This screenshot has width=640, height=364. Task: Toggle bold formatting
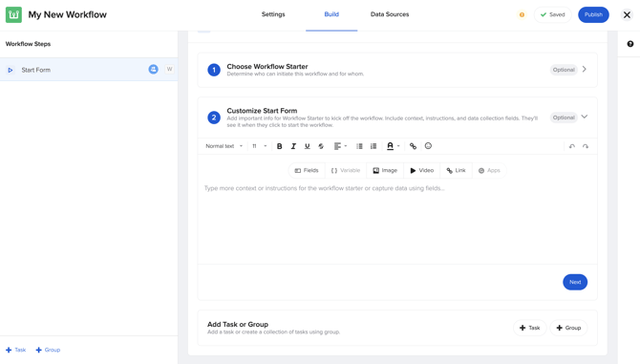[279, 146]
